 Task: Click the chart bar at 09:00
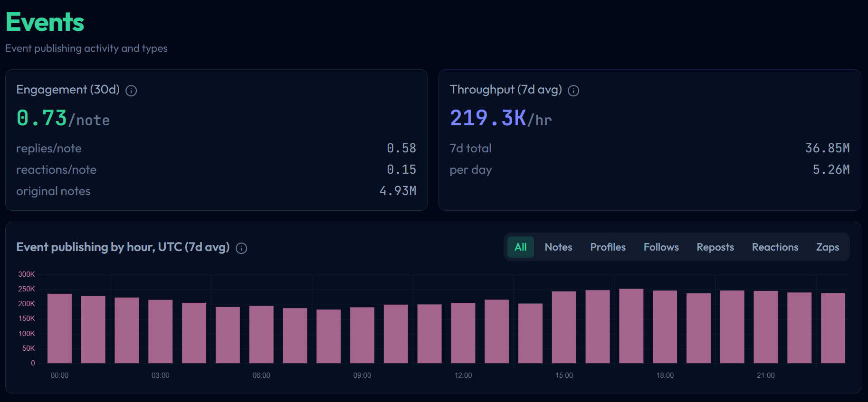click(x=362, y=335)
